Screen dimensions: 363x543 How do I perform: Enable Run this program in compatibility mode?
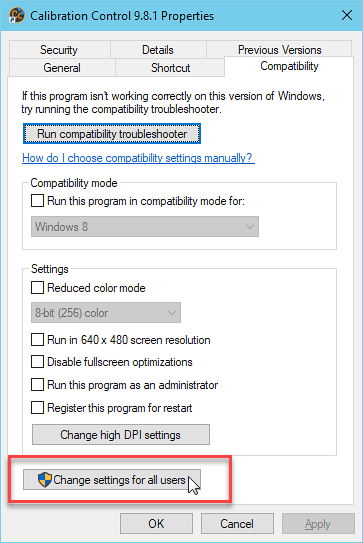click(x=37, y=201)
